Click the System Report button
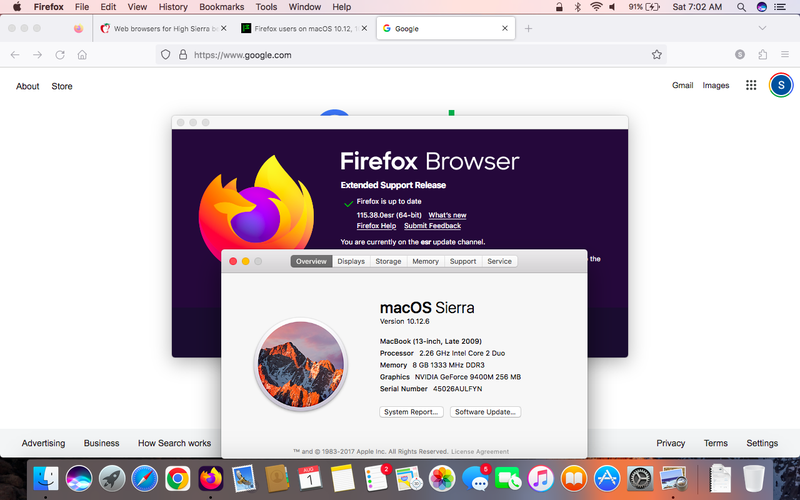Screen dimensions: 800x500 411,412
